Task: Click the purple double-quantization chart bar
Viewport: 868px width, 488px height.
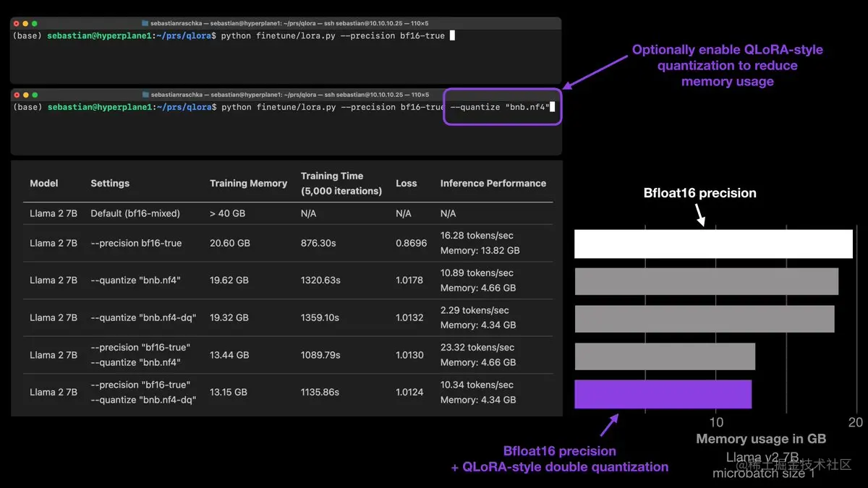Action: tap(663, 394)
